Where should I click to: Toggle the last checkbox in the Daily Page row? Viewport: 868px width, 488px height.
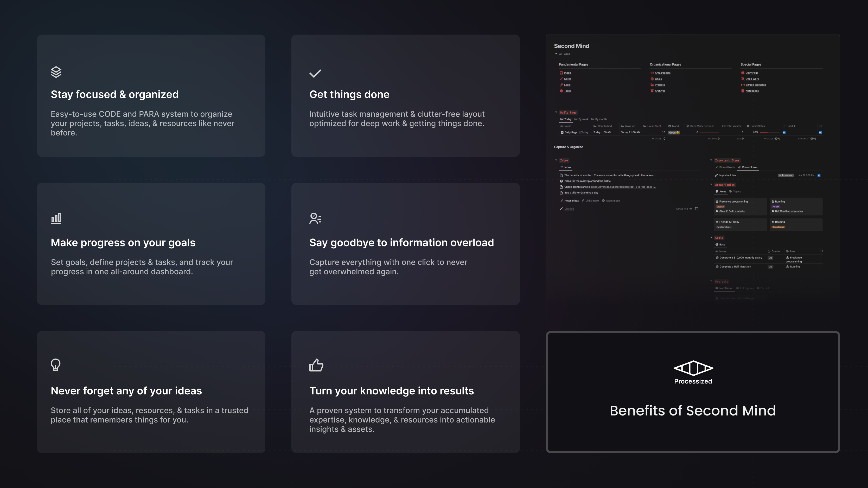820,133
